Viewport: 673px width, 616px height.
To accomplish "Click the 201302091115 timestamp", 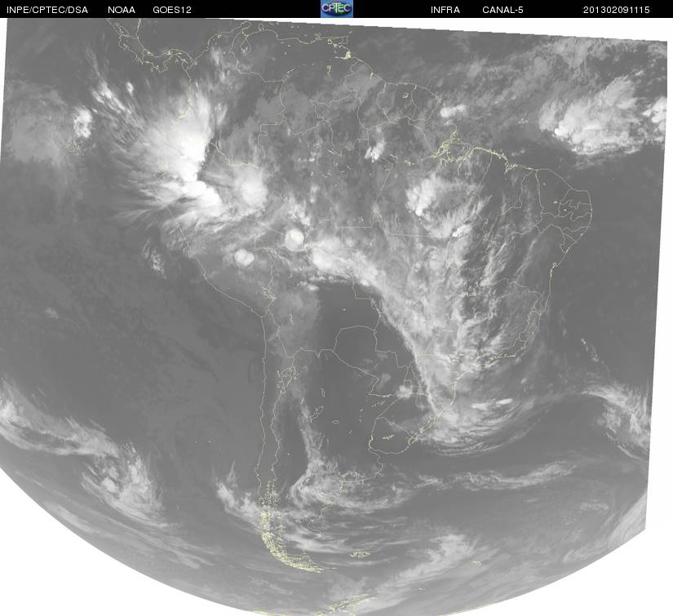I will click(x=617, y=10).
